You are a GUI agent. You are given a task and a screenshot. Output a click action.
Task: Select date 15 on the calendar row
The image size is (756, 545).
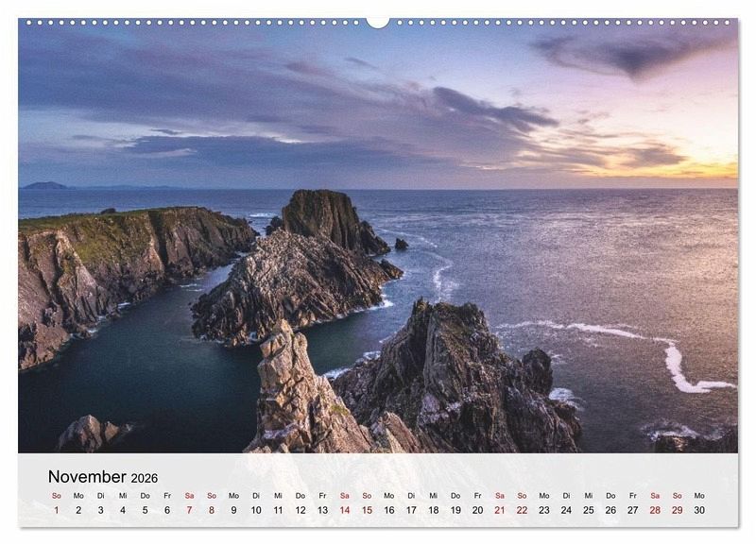pos(367,510)
